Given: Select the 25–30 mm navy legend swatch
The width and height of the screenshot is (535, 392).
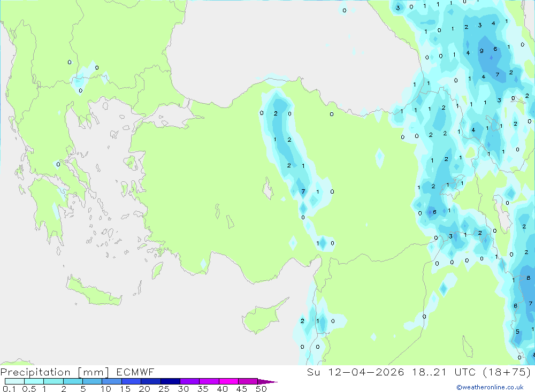Looking at the screenshot, I should pos(170,381).
